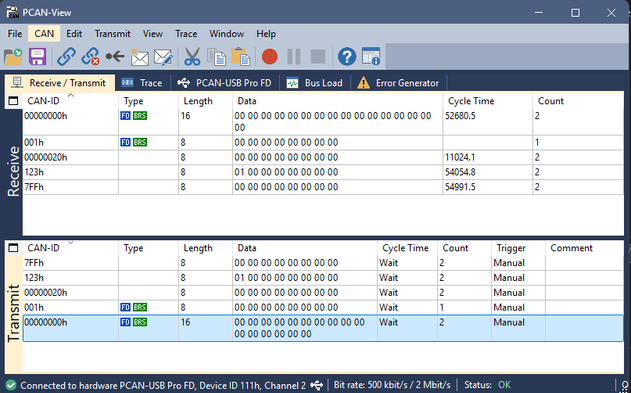
Task: Click the Pause trace toolbar button
Action: tap(294, 57)
